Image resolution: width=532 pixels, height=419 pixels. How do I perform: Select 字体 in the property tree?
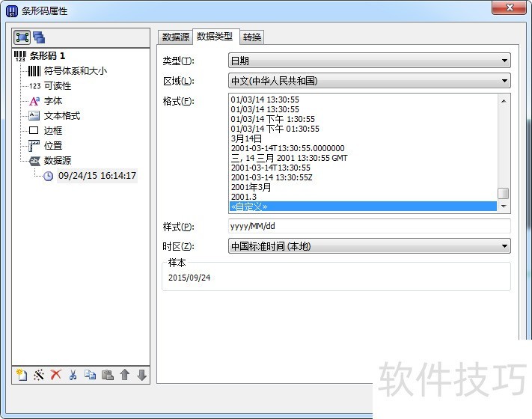(53, 101)
